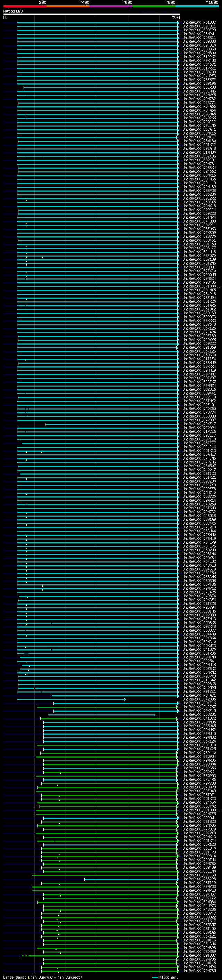Open hit UniRef100_A3FA66
The height and width of the screenshot is (980, 222).
point(199,106)
